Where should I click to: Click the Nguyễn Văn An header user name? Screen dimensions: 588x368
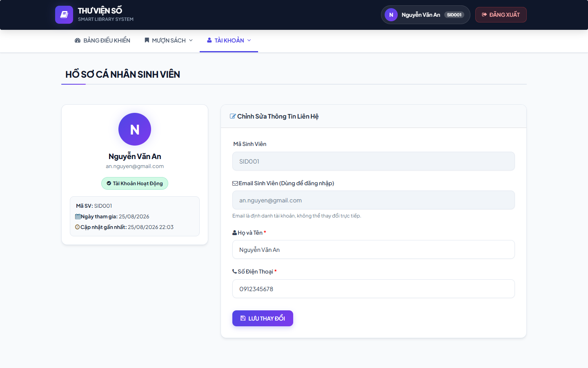pyautogui.click(x=421, y=15)
